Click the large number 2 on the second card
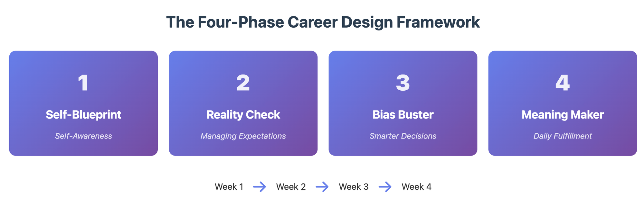This screenshot has width=644, height=206. coord(243,83)
